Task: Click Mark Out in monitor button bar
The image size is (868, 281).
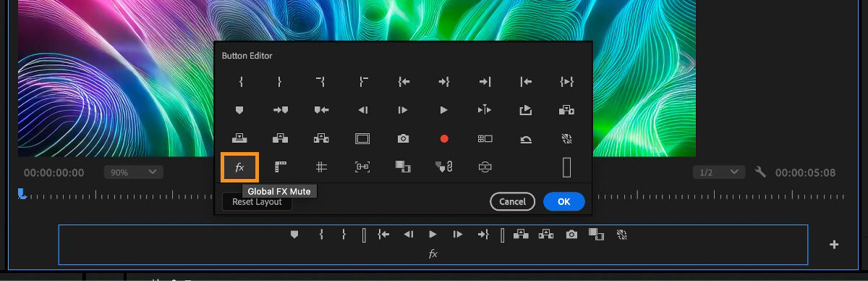Action: click(344, 234)
